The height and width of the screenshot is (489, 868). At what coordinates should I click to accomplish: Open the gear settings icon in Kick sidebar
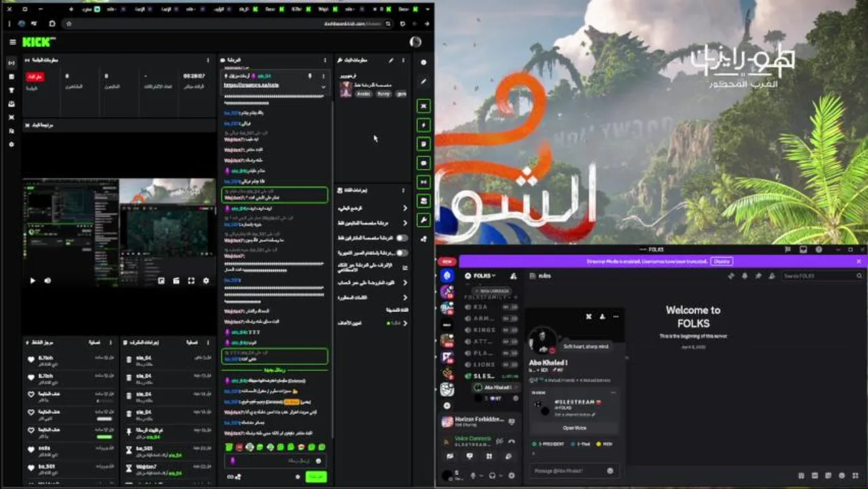pos(11,145)
